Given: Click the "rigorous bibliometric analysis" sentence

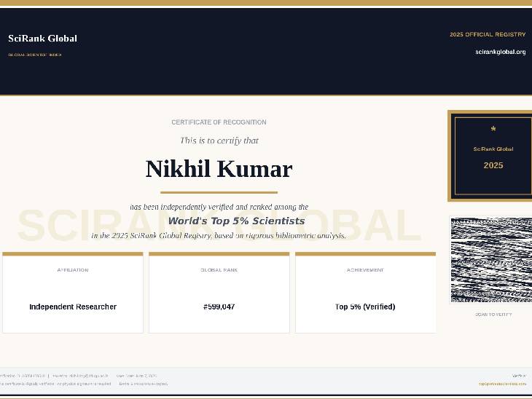Looking at the screenshot, I should pyautogui.click(x=219, y=236).
